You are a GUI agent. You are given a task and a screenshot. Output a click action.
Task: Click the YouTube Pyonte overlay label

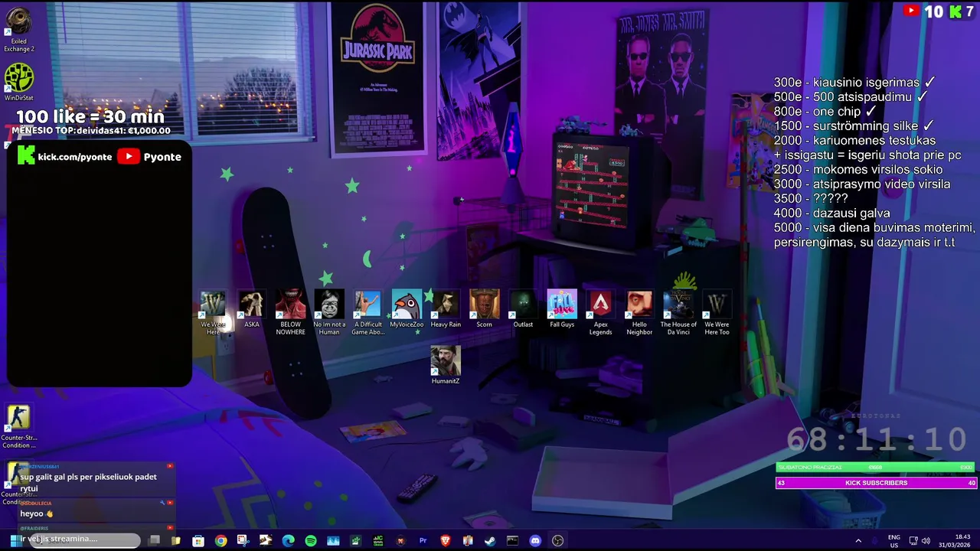[x=149, y=156]
